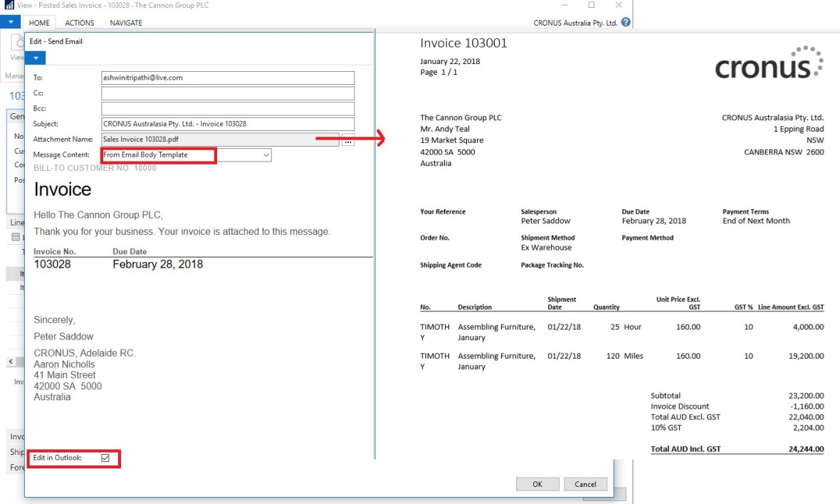Select the HOME ribbon tab
The image size is (840, 504).
click(x=39, y=23)
